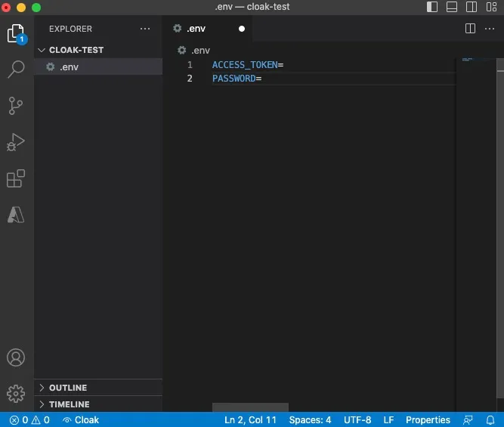The height and width of the screenshot is (427, 504).
Task: Close the unsaved .env tab dot
Action: (x=242, y=29)
